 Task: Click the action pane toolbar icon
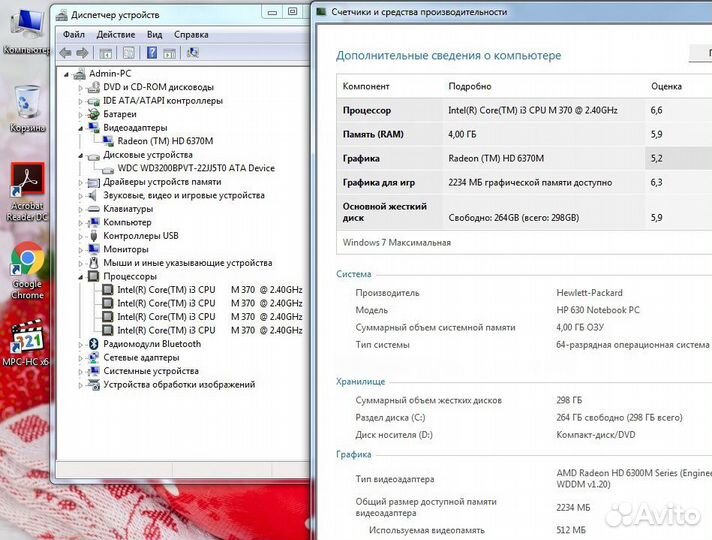tap(169, 53)
